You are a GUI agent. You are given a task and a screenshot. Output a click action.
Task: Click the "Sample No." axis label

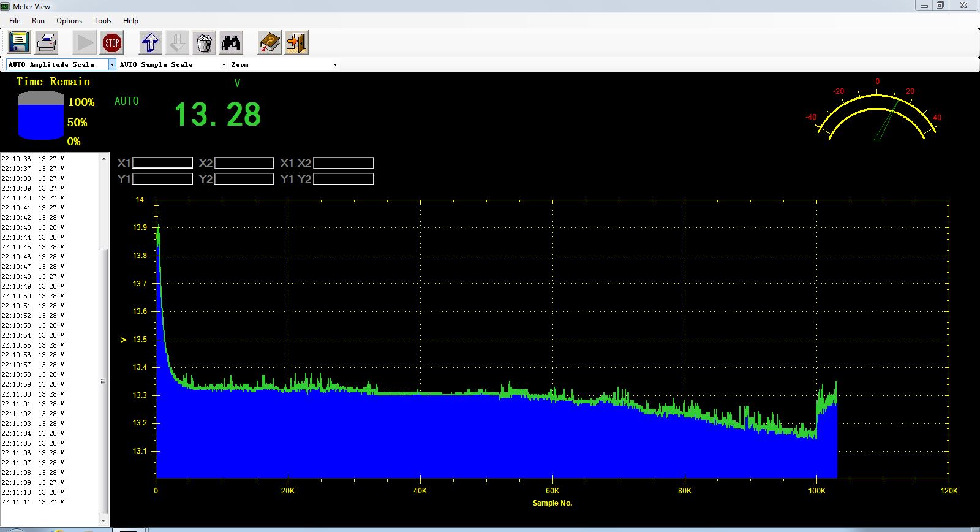[552, 503]
